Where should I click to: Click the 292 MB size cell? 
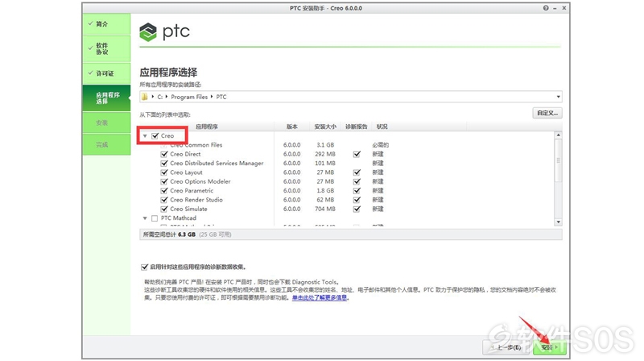tap(325, 154)
